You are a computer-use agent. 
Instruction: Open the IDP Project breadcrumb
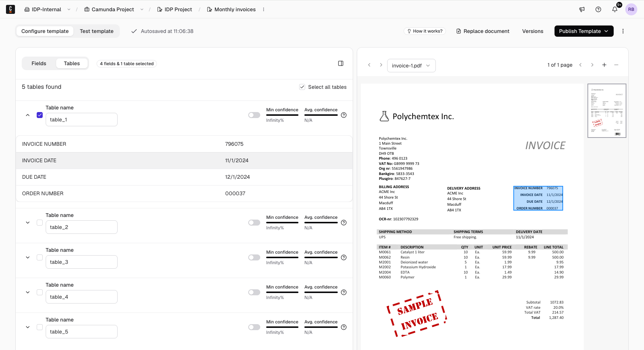click(174, 9)
